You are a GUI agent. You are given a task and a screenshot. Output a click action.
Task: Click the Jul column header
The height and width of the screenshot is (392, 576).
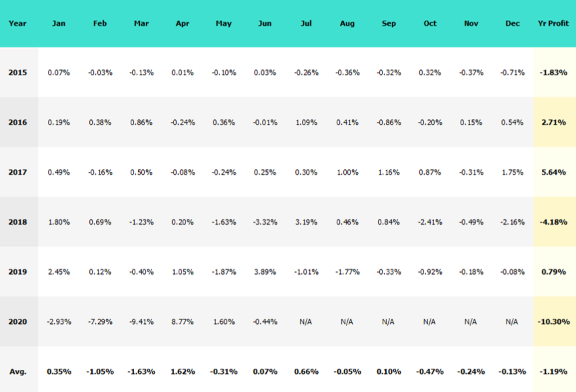point(306,23)
